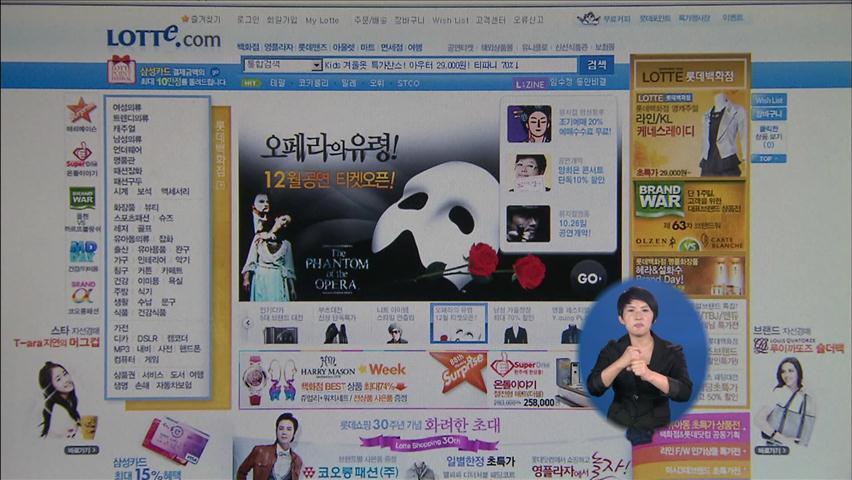Click the MD Day sidebar icon

[83, 252]
